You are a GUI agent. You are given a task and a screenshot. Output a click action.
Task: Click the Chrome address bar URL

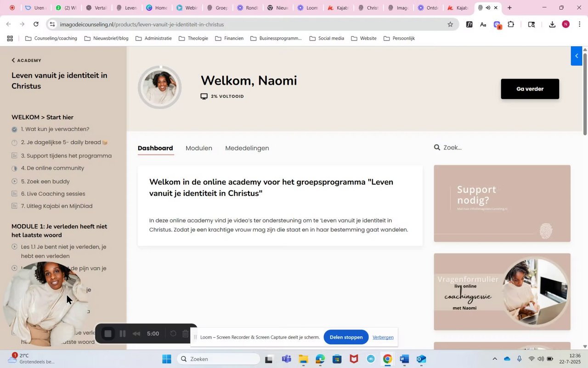[x=142, y=24]
